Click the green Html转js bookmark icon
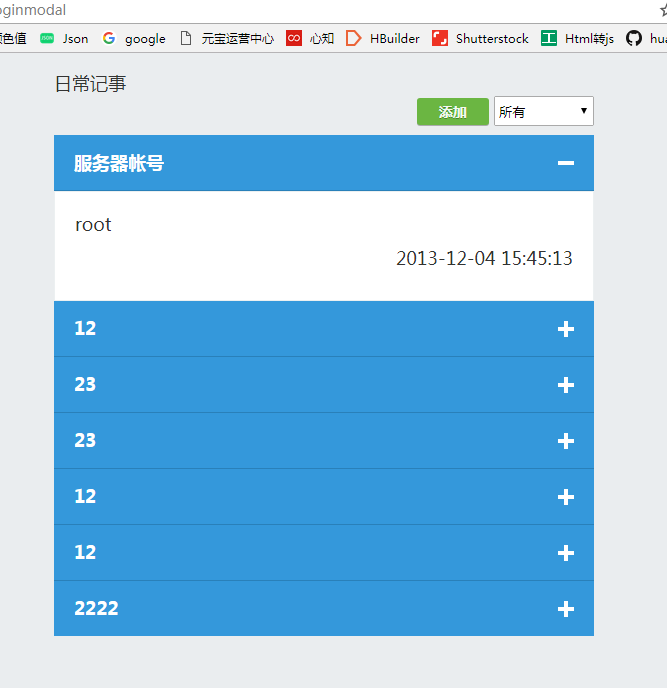Screen dimensions: 667x688 (x=549, y=38)
